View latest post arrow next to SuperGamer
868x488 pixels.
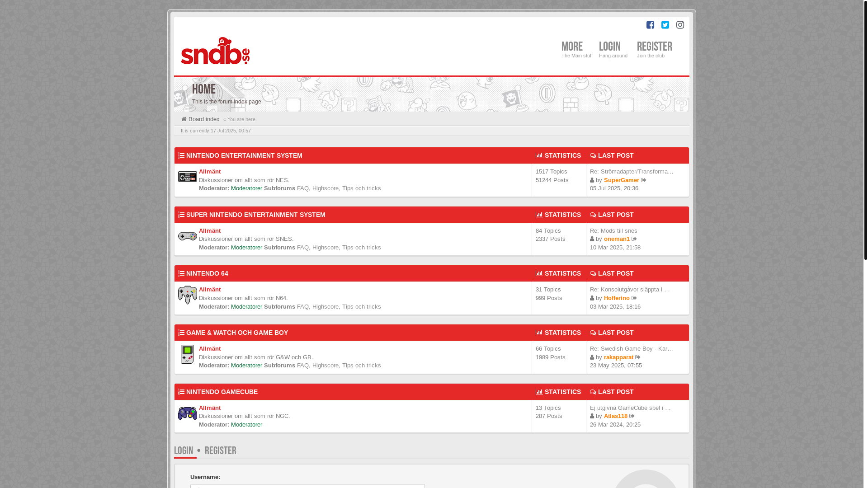(x=644, y=180)
